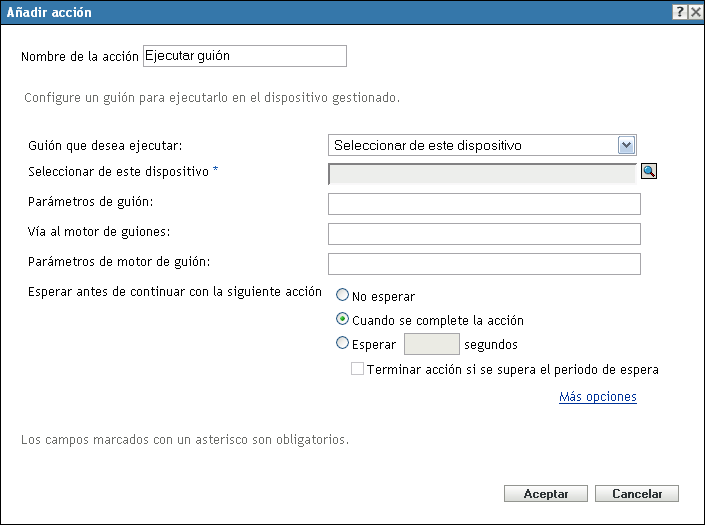The width and height of the screenshot is (705, 525).
Task: Click the help question mark icon
Action: tap(678, 11)
